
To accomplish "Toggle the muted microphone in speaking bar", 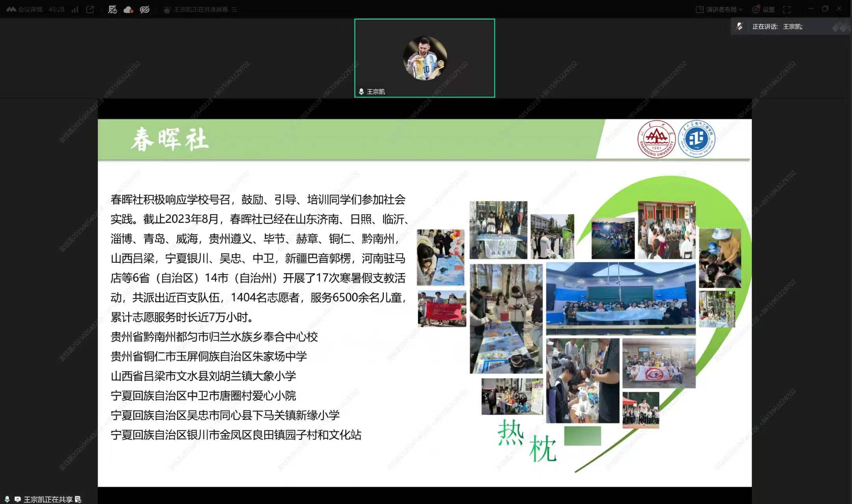I will 740,26.
